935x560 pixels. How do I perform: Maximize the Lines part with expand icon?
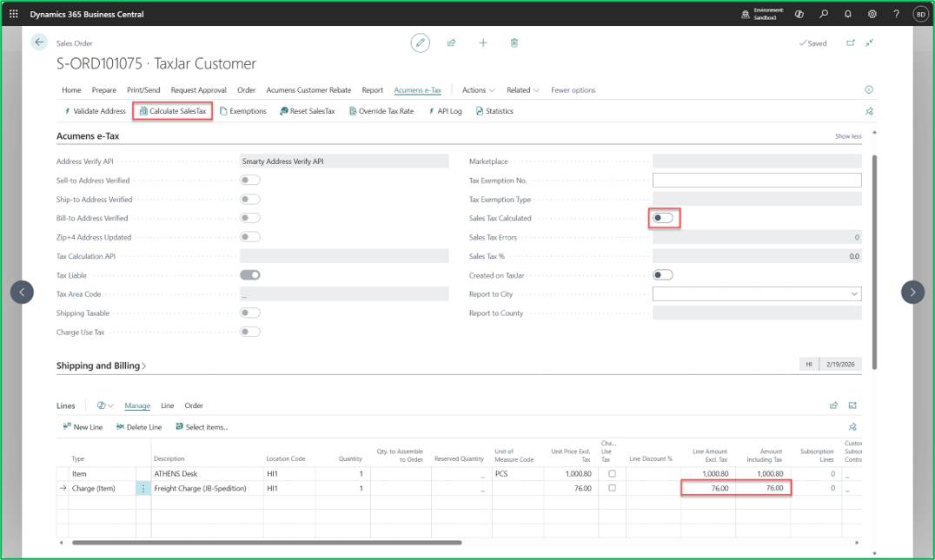click(x=852, y=405)
